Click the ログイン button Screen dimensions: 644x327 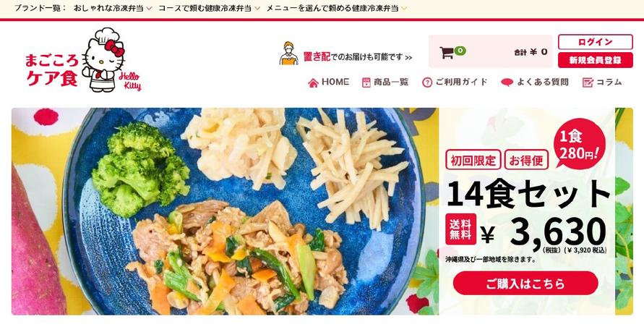(595, 42)
